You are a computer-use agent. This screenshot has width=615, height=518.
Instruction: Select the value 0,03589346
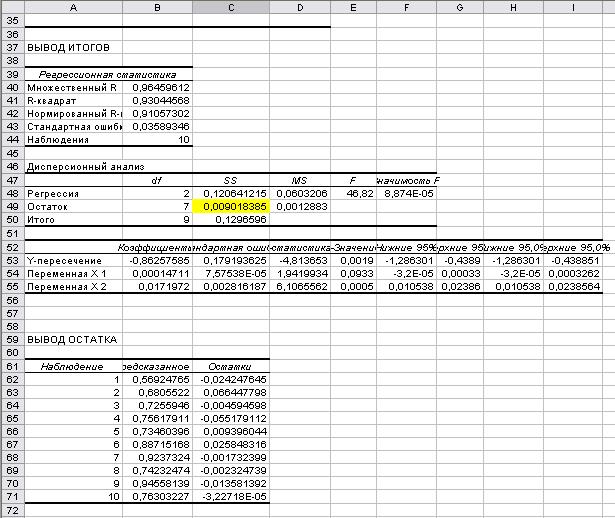157,126
